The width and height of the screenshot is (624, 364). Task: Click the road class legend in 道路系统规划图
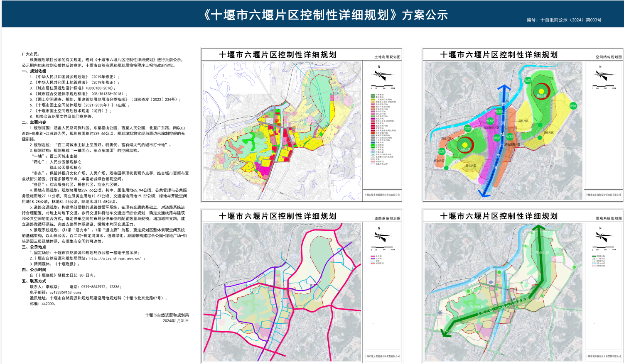click(377, 260)
